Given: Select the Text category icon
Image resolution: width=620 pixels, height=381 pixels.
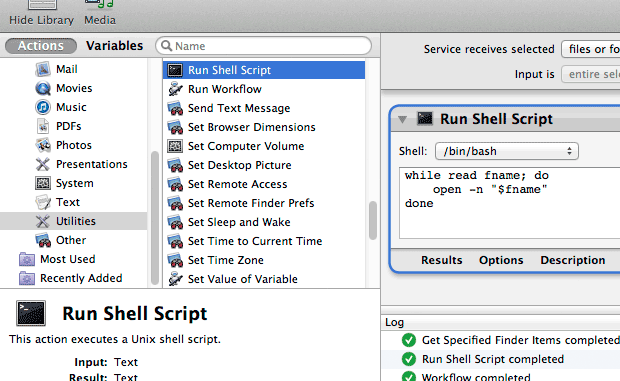Looking at the screenshot, I should pos(43,202).
